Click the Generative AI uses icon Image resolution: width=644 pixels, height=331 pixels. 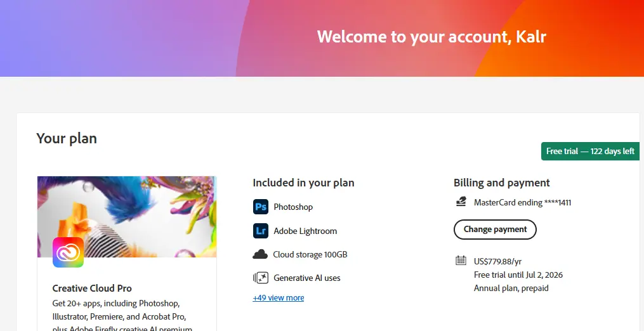pos(260,278)
